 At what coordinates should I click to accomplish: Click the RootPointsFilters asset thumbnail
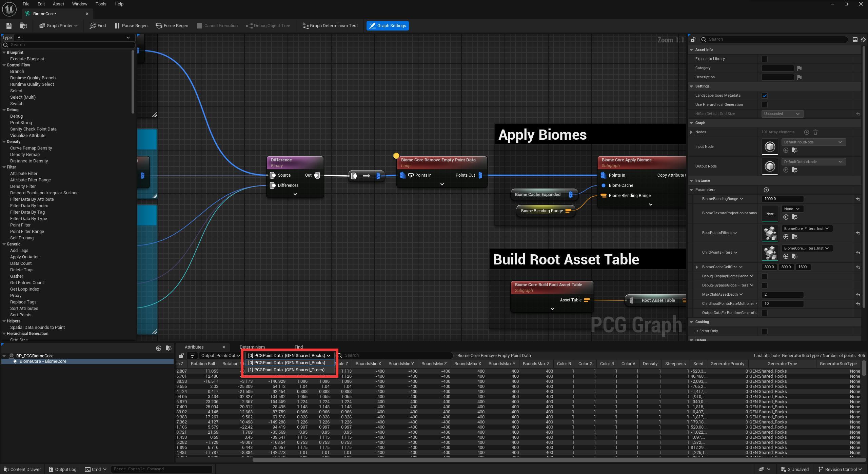[770, 233]
